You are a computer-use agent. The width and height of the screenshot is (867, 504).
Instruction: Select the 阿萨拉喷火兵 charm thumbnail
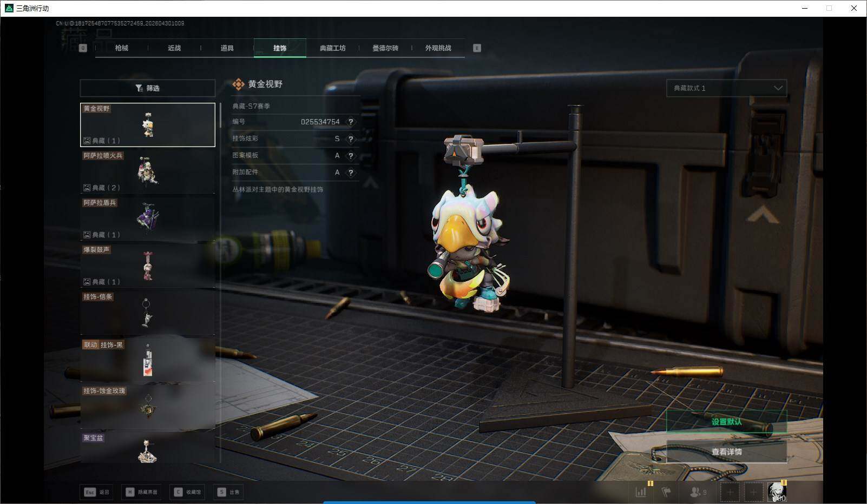[148, 172]
